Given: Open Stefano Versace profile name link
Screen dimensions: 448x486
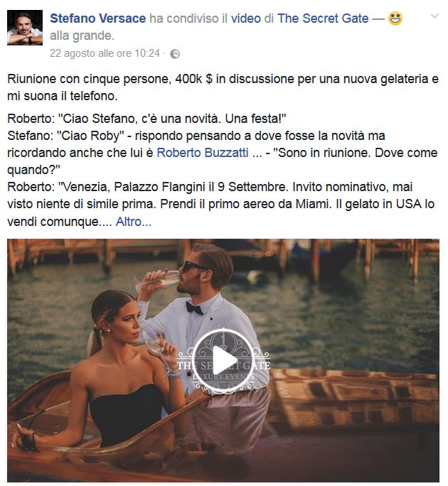Looking at the screenshot, I should click(97, 18).
